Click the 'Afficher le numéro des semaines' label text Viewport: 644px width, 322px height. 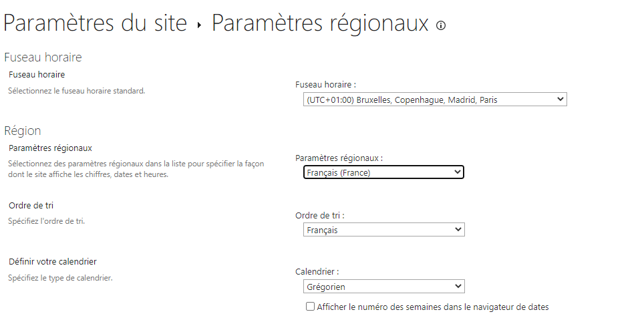433,307
